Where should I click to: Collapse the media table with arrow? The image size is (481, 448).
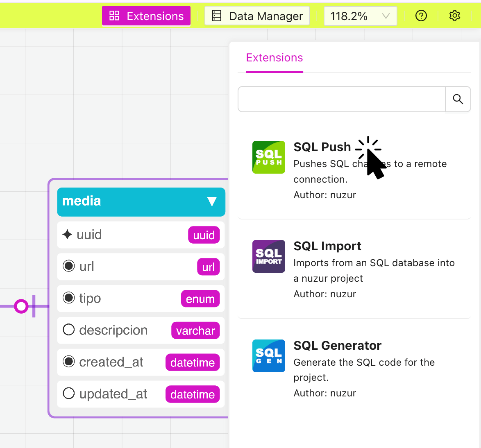[211, 201]
